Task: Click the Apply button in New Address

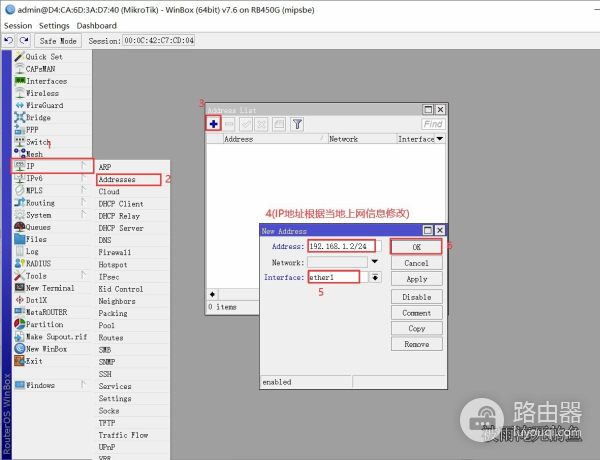Action: [416, 279]
